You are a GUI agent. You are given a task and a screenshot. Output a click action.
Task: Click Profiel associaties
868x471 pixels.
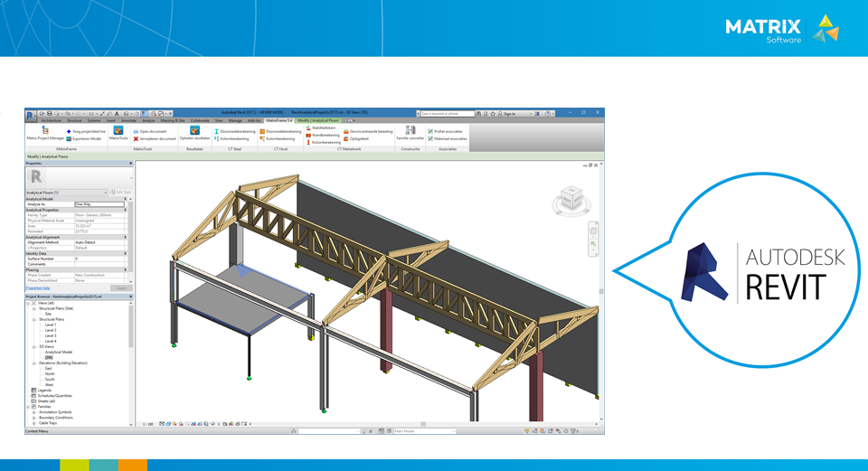pyautogui.click(x=445, y=132)
